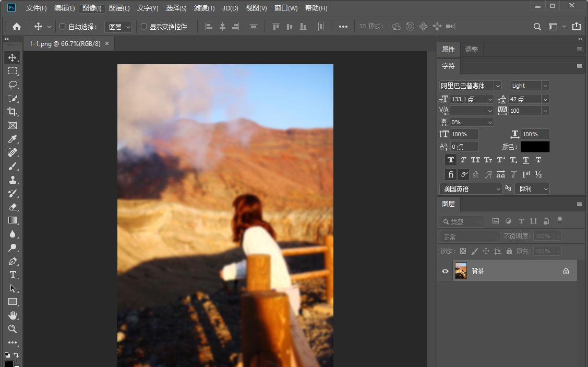Open the 图层 auto-select dropdown
Image resolution: width=588 pixels, height=367 pixels.
click(x=118, y=27)
